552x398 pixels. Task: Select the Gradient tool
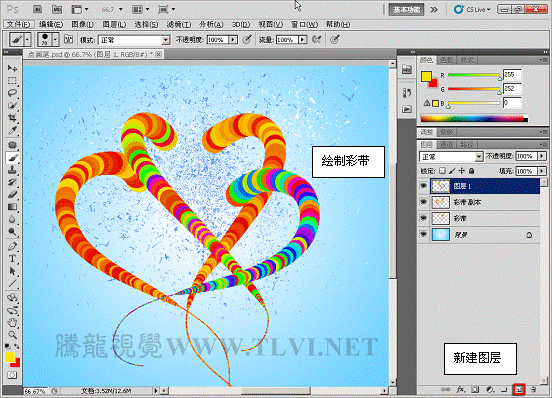(12, 207)
